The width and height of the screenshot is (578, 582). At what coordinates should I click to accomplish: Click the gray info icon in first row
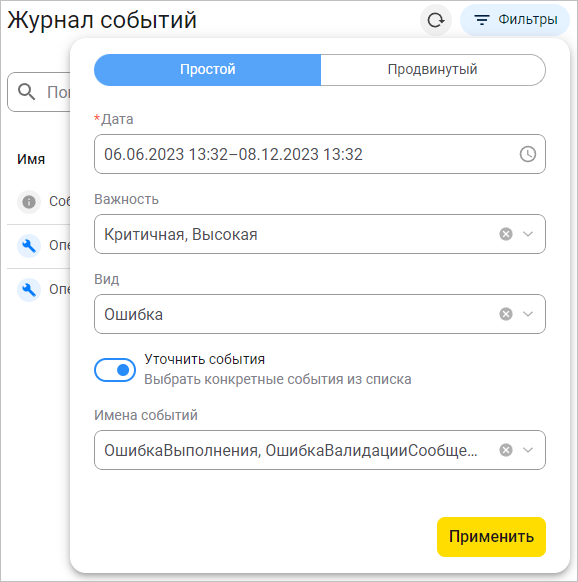pyautogui.click(x=29, y=202)
